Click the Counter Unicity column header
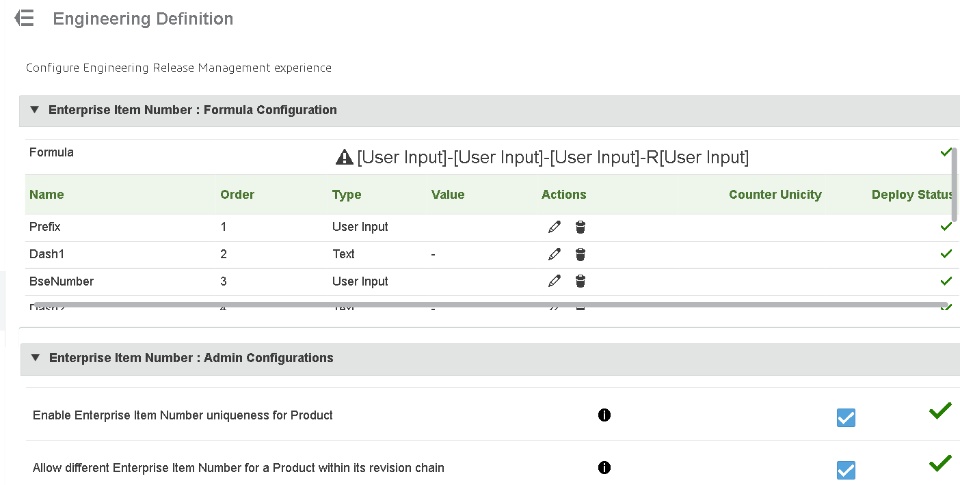This screenshot has height=485, width=960. click(x=775, y=195)
